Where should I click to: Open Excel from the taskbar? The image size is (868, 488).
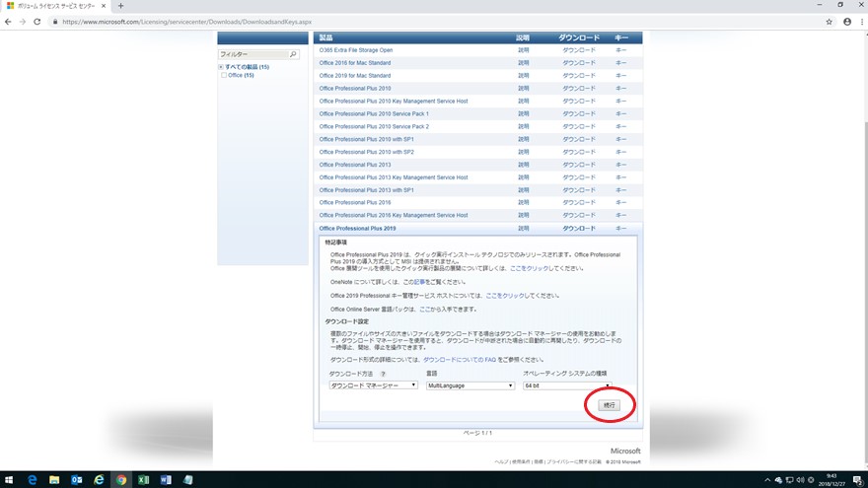(x=143, y=480)
